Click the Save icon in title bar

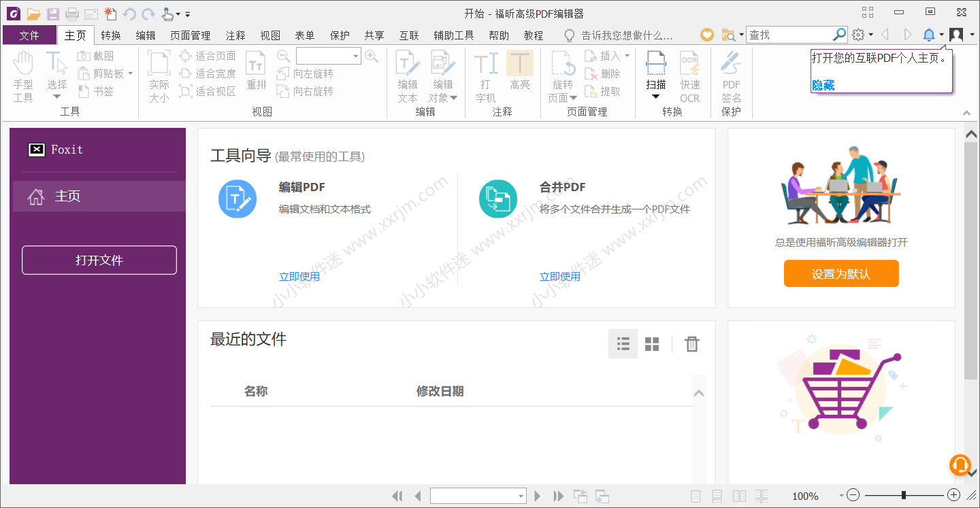[53, 14]
